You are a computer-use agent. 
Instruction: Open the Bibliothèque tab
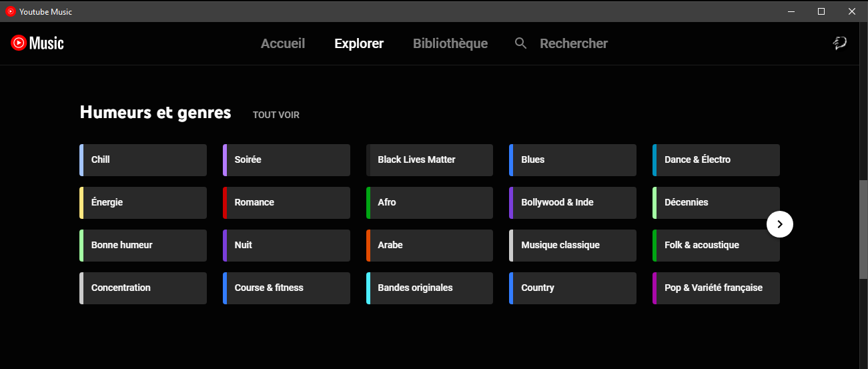pyautogui.click(x=450, y=43)
